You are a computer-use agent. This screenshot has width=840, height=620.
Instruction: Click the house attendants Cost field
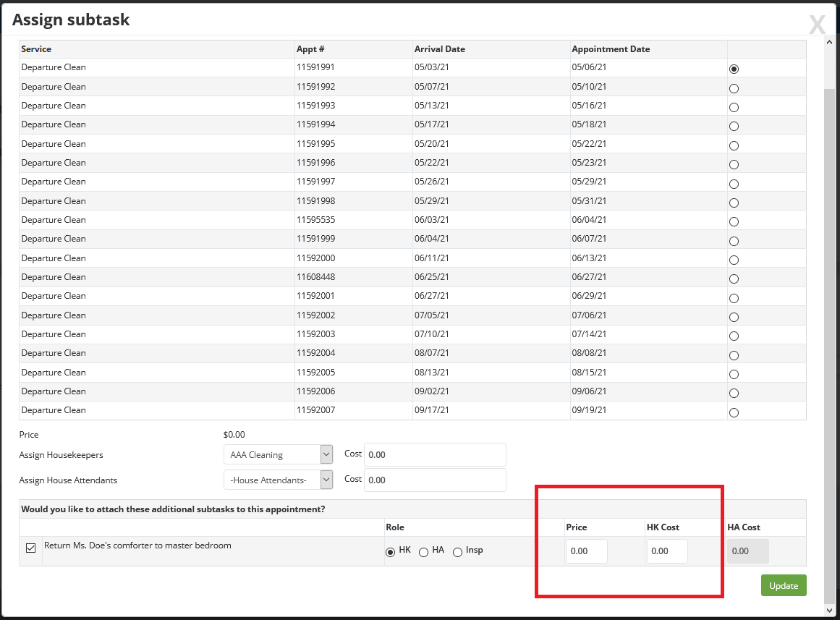(x=434, y=480)
